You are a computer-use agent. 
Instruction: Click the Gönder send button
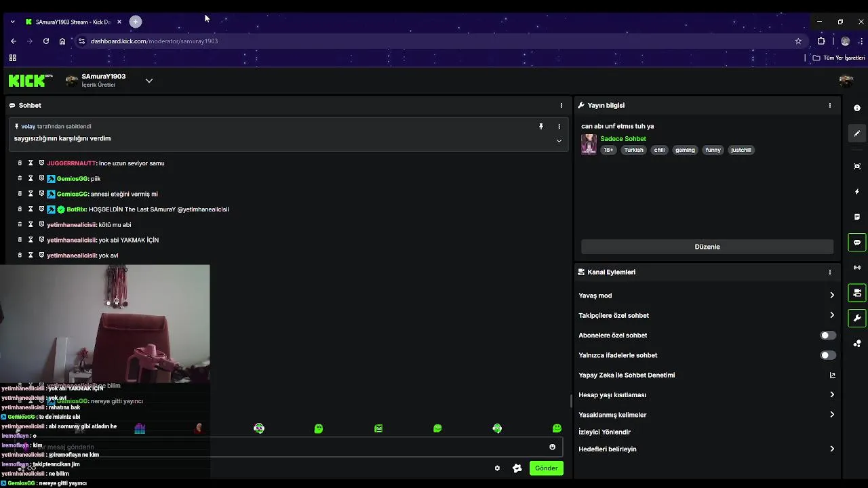point(546,468)
